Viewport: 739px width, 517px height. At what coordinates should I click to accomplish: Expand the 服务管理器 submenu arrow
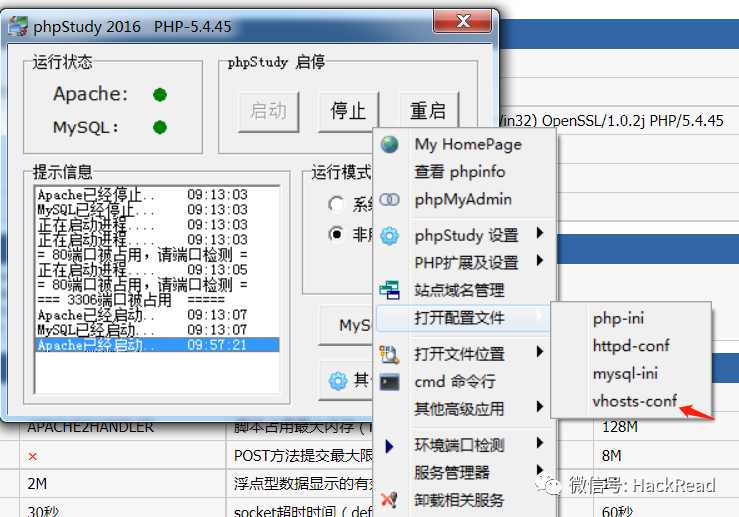(x=540, y=470)
